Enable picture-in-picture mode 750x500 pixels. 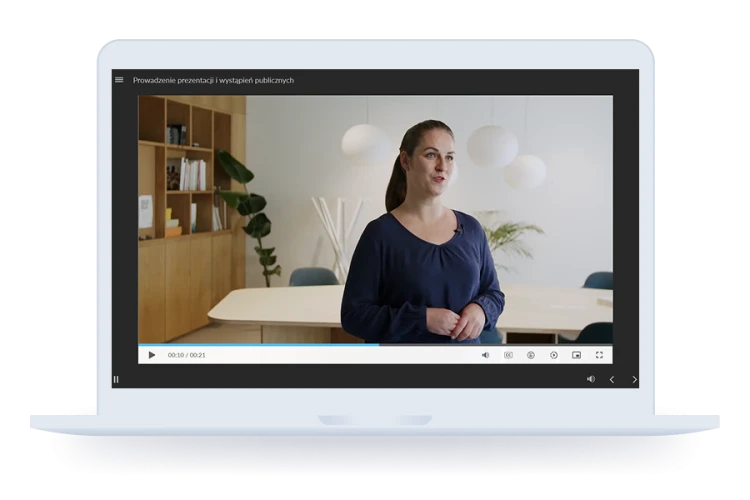click(576, 355)
